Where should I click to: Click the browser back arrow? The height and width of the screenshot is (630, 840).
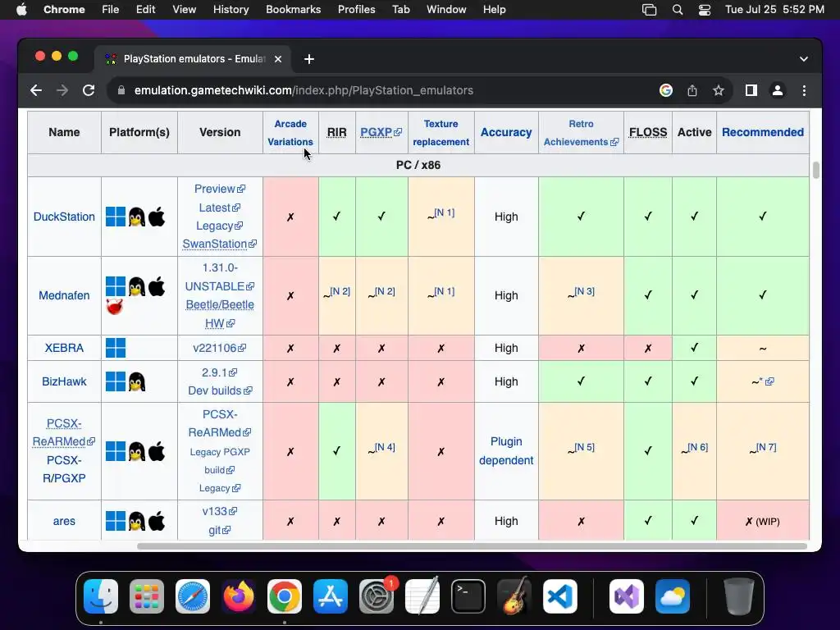click(36, 90)
